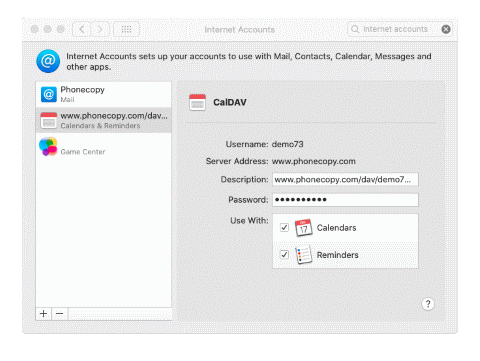Click the CalDAV calendar header icon
The image size is (480, 361).
tap(197, 102)
